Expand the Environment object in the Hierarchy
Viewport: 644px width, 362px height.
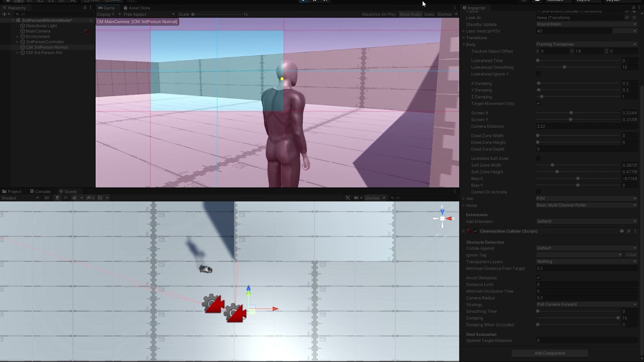tap(17, 36)
